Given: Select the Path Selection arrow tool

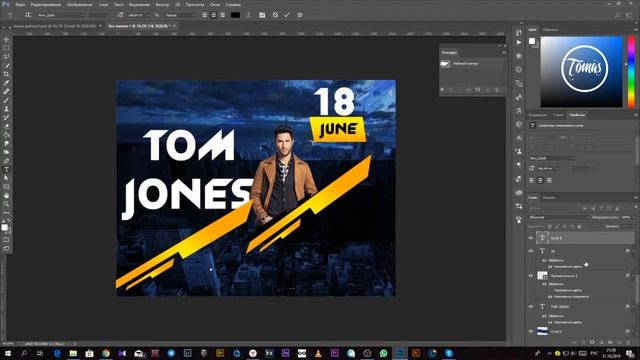Looking at the screenshot, I should coord(6,178).
